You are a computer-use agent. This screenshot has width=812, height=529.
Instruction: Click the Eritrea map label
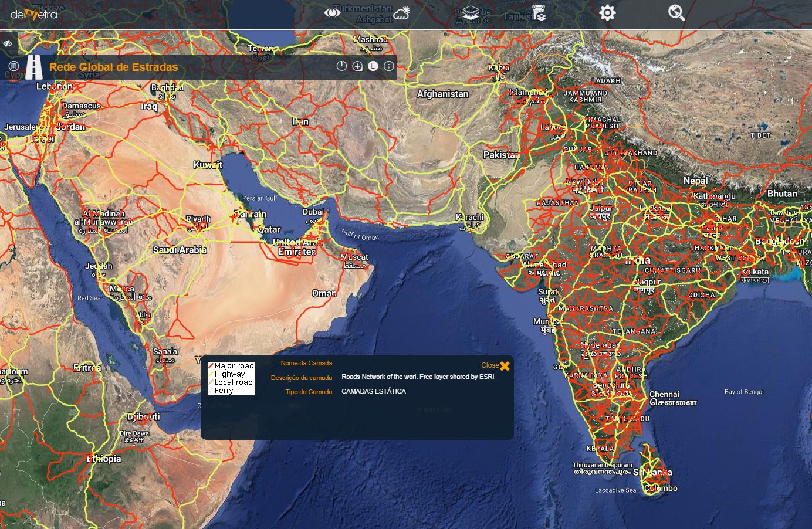(87, 368)
